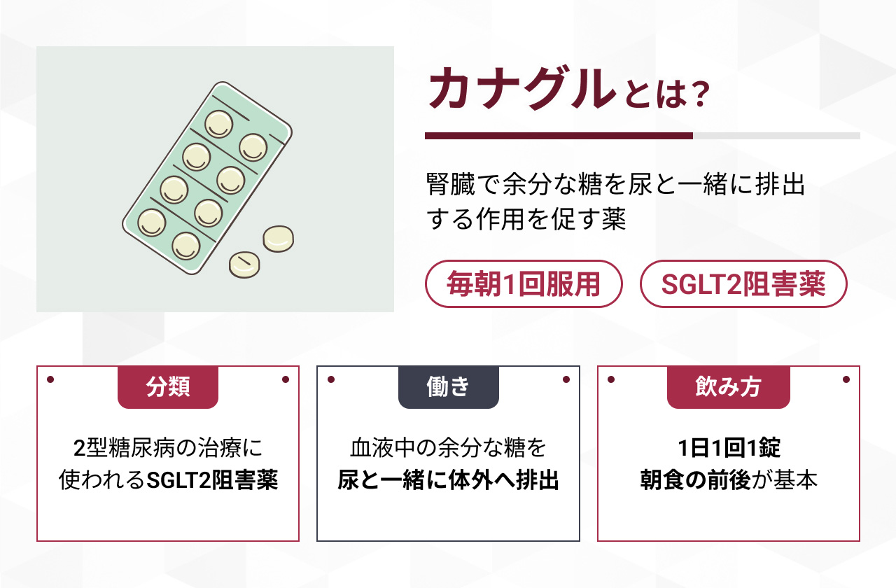896x588 pixels.
Task: Click the top pill in blister pack
Action: (x=219, y=124)
